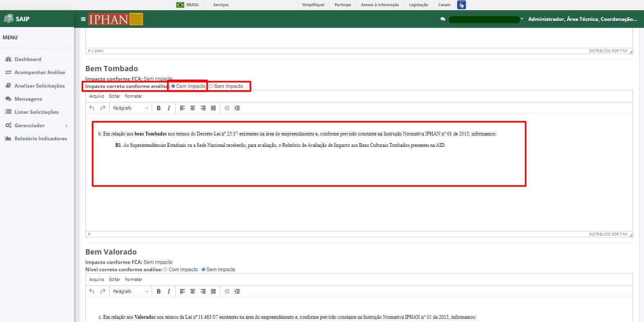
Task: Center align text in Bem Valorado editor
Action: [x=193, y=291]
